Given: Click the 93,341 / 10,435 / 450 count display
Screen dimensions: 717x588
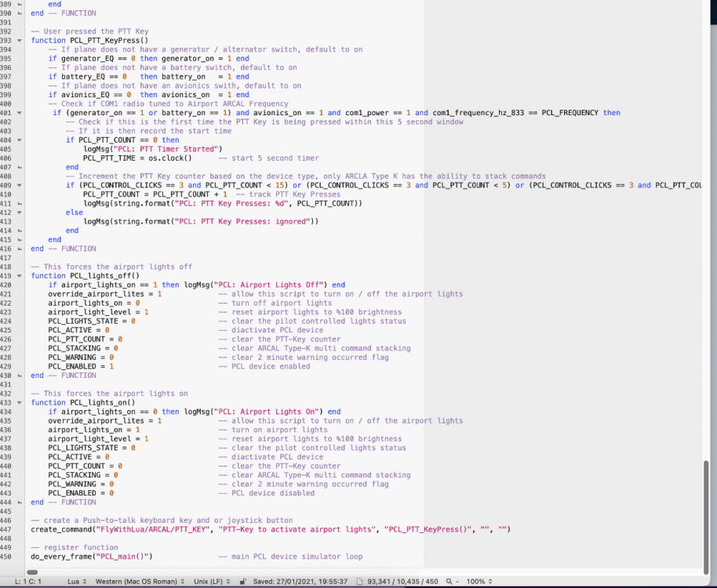Looking at the screenshot, I should [x=402, y=581].
